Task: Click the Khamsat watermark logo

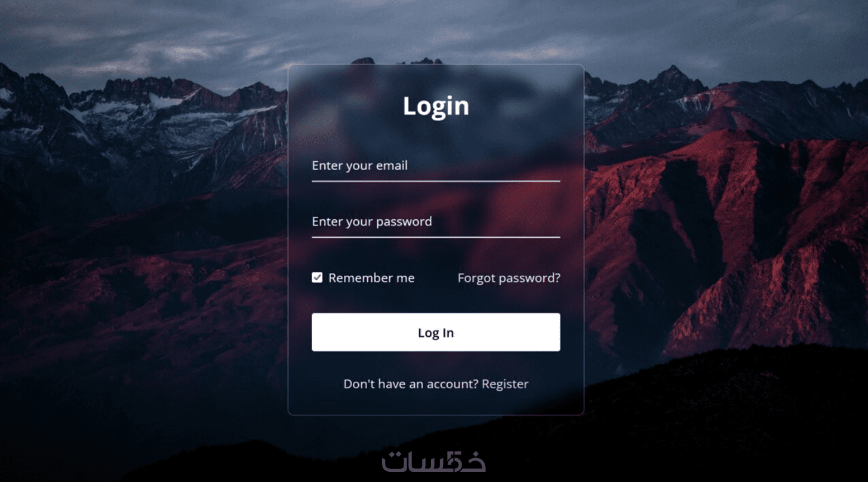Action: point(434,461)
